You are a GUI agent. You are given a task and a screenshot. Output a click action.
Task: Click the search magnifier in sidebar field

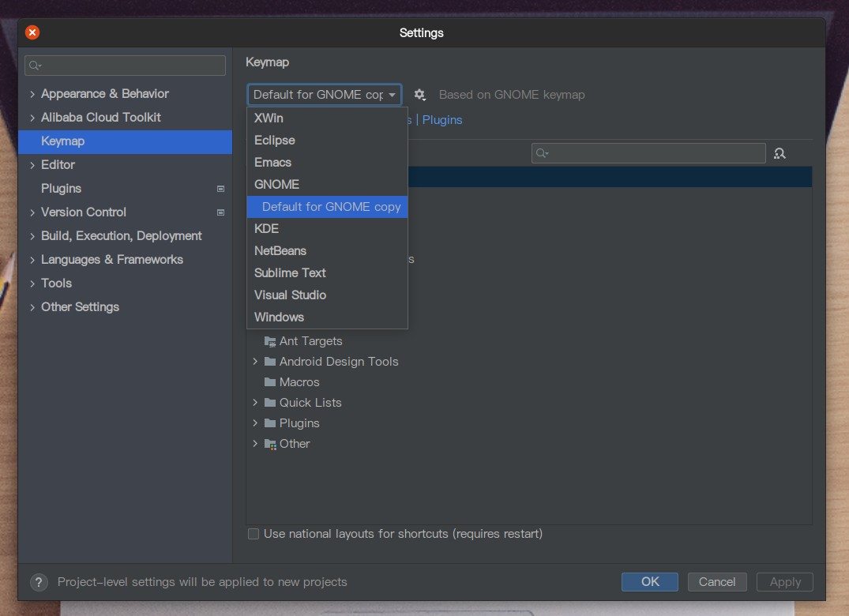36,66
